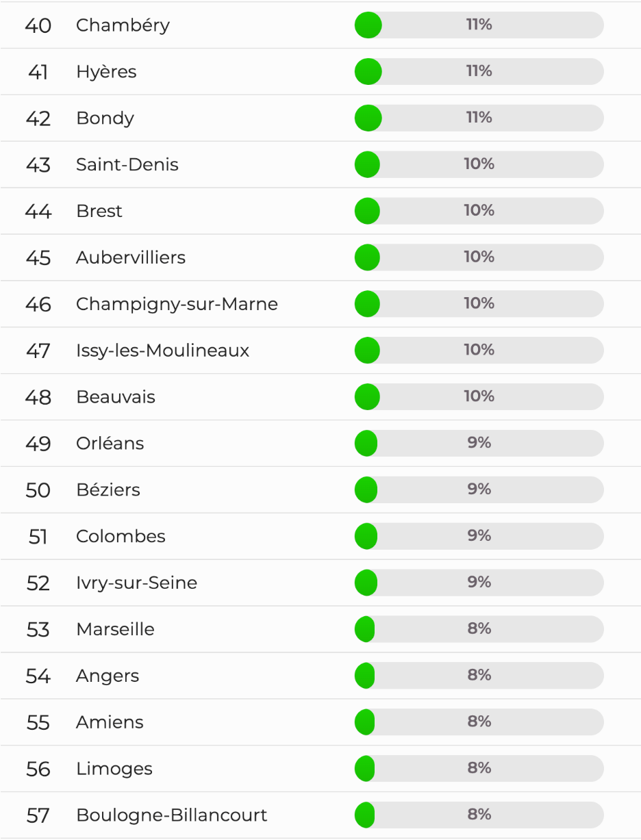641x840 pixels.
Task: Click the 10% bar for Issy-les-Moulineaux
Action: point(479,350)
